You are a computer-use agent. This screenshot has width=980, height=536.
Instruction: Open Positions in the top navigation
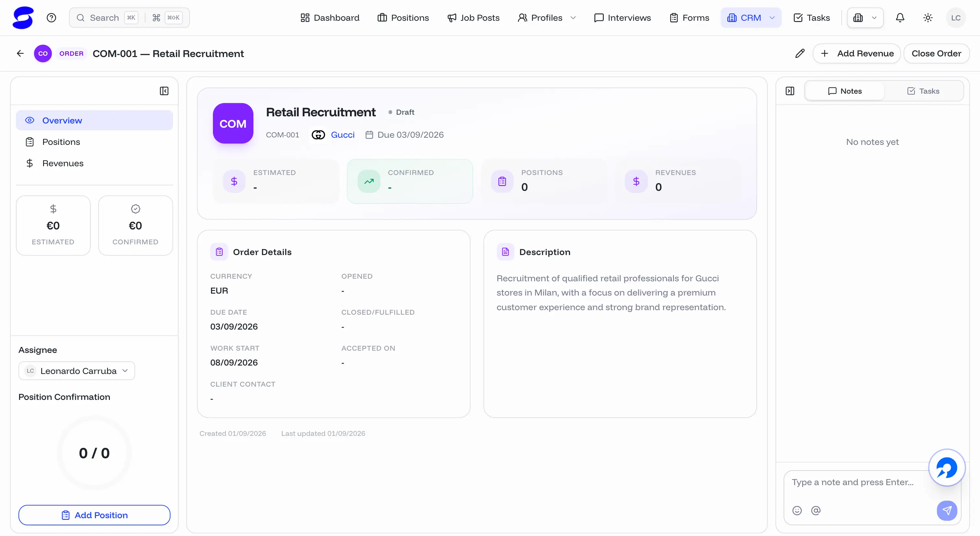[x=403, y=17]
